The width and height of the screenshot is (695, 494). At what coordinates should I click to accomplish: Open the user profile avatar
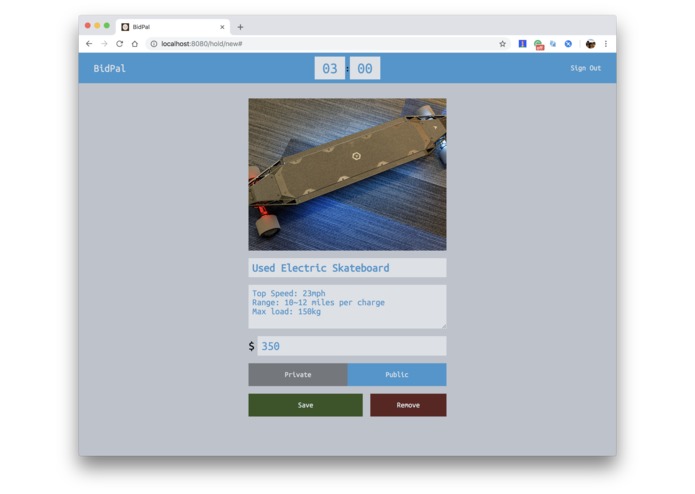pyautogui.click(x=590, y=44)
